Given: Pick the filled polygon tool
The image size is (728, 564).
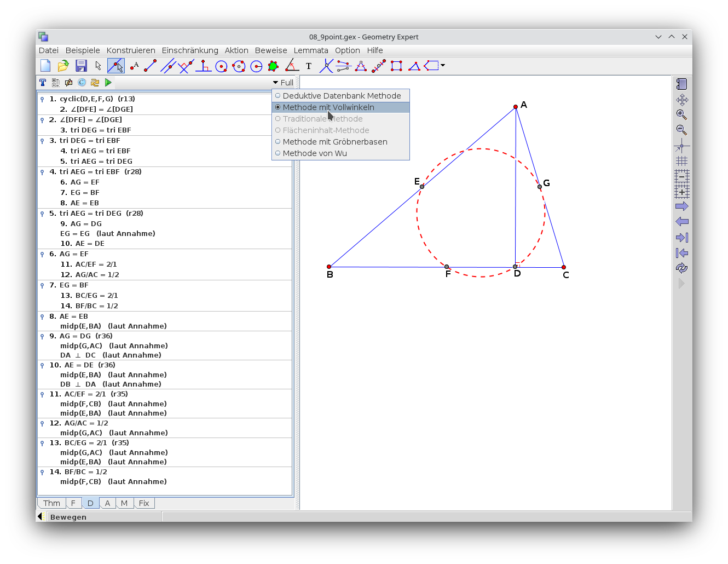Looking at the screenshot, I should click(x=273, y=66).
